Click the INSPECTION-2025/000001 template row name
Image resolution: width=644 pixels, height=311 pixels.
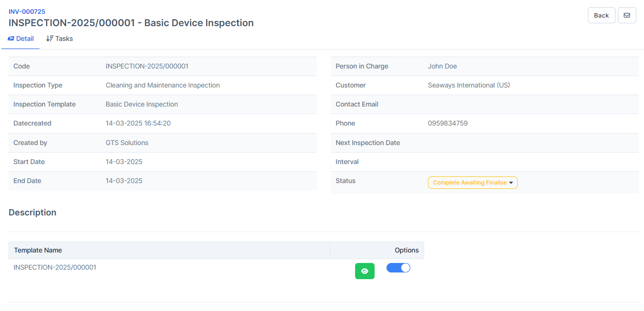(x=55, y=267)
